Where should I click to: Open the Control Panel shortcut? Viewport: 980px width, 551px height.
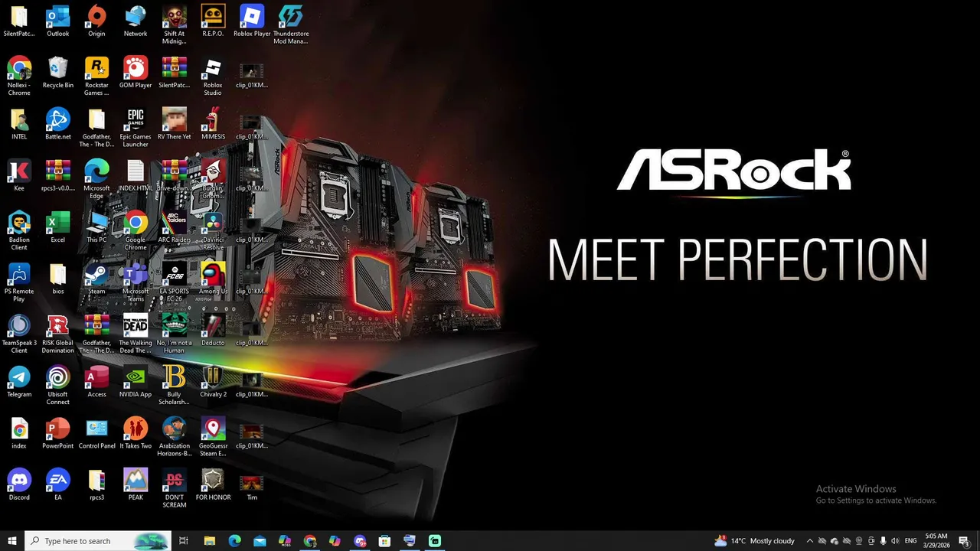[96, 432]
